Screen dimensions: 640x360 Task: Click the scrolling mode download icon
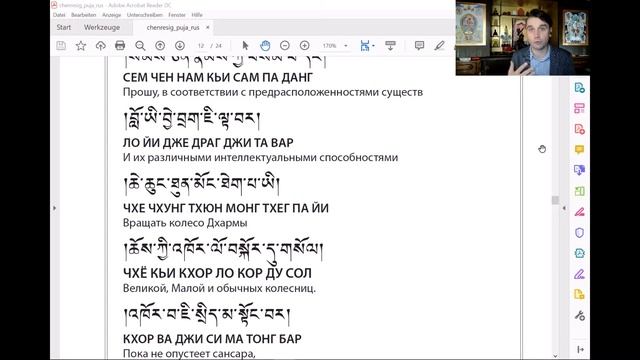[390, 45]
